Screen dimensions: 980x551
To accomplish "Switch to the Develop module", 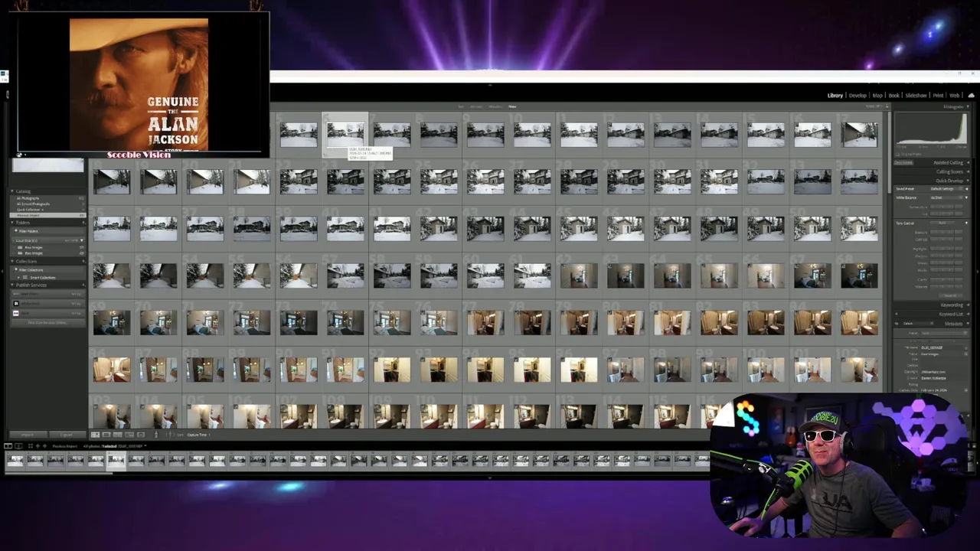I will tap(857, 96).
